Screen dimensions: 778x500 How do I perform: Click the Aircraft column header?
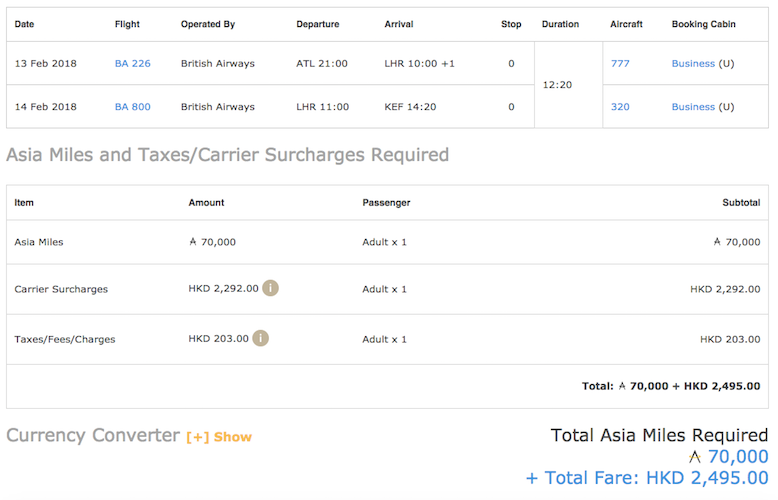click(x=628, y=24)
